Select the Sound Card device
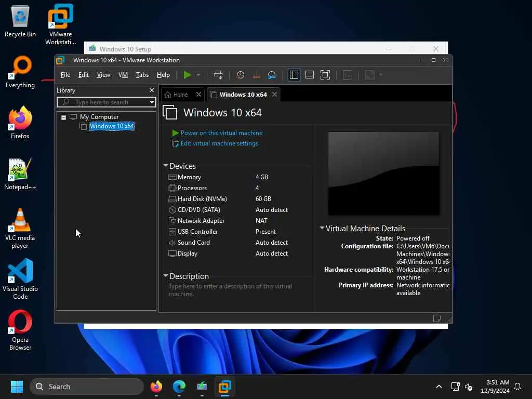Viewport: 532px width, 399px height. [x=228, y=243]
